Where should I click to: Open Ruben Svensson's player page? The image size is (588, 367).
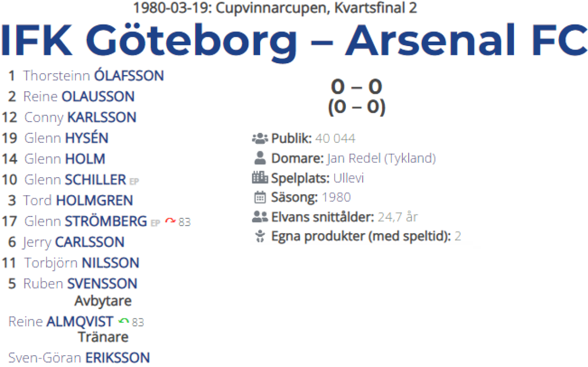80,284
